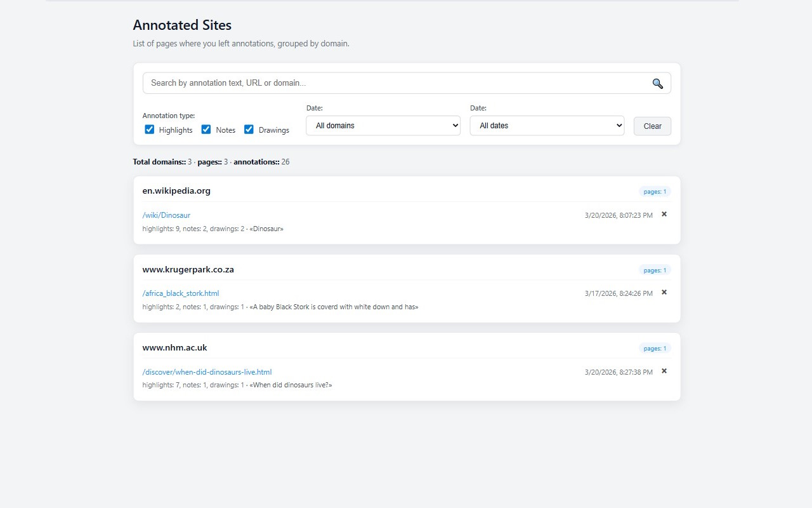
Task: Visit the when-did-dinosaurs-live.html page
Action: (x=207, y=371)
